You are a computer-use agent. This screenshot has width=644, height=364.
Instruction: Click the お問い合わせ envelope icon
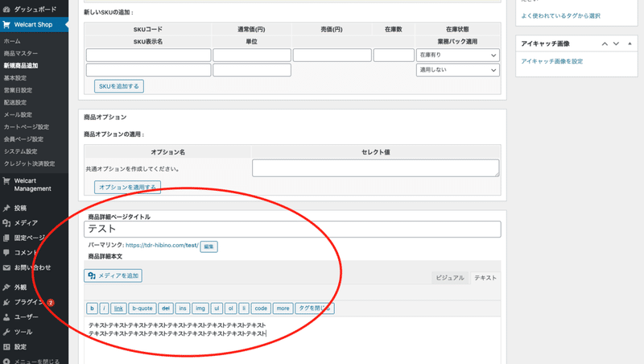pos(6,267)
